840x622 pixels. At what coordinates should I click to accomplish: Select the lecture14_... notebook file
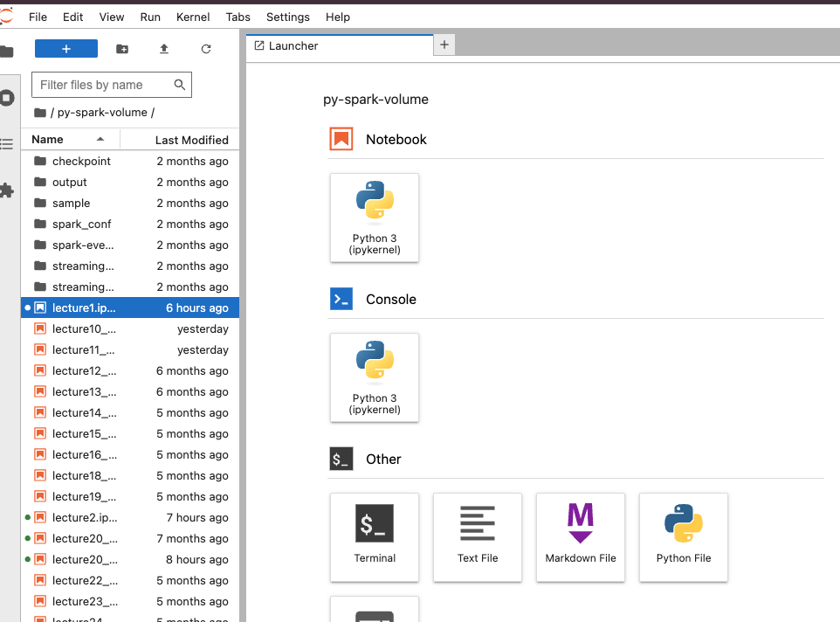coord(130,412)
